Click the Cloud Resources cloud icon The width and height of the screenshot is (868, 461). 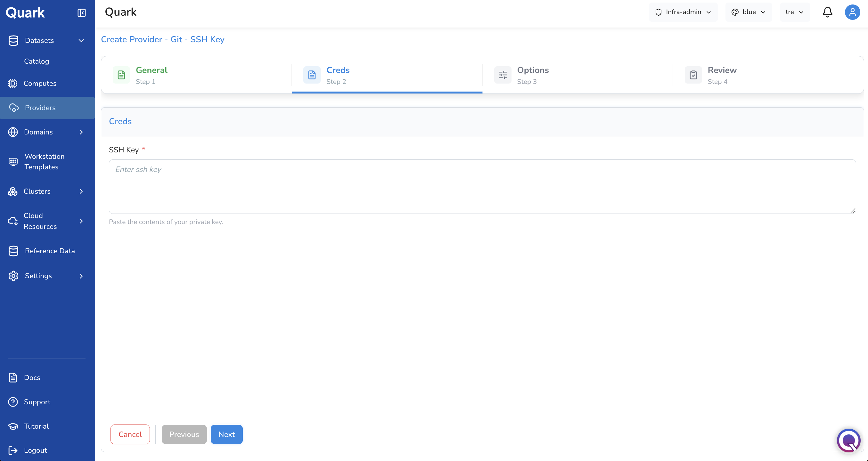[x=13, y=221]
